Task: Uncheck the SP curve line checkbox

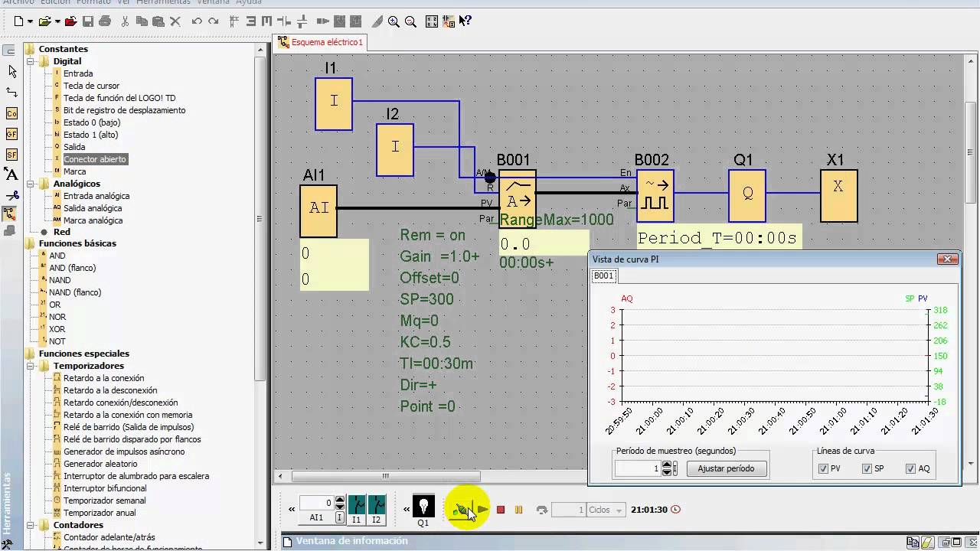Action: (867, 468)
